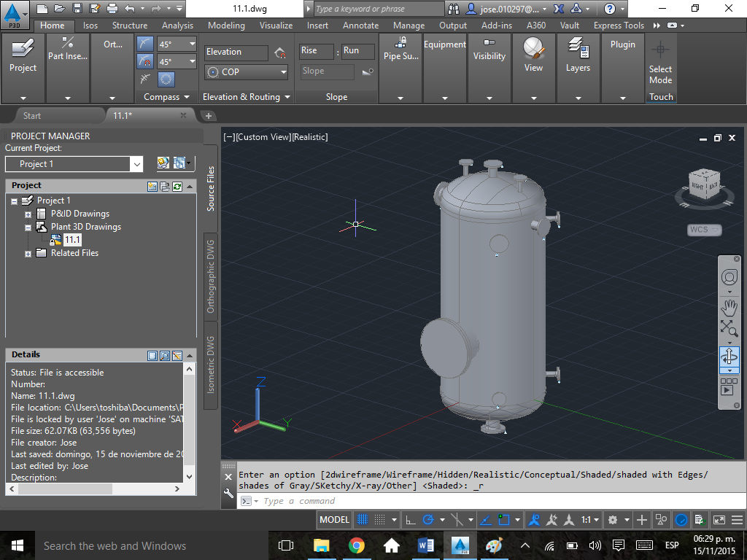Expand the Elevation & Routing panel
Viewport: 747px width, 560px height.
(x=287, y=97)
